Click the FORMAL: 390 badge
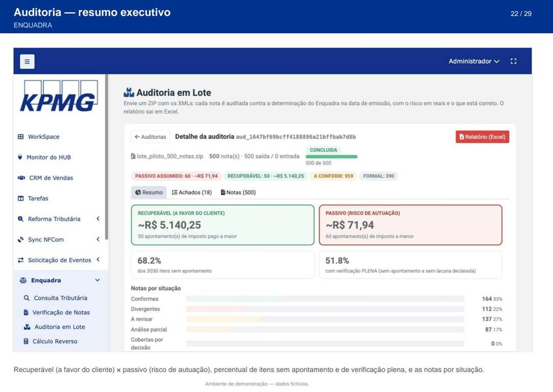 point(379,176)
